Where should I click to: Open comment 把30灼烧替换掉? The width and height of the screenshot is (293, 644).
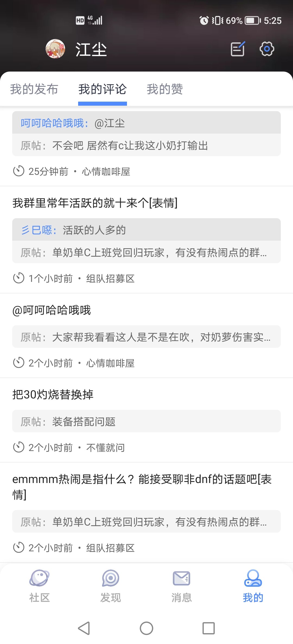(x=53, y=394)
